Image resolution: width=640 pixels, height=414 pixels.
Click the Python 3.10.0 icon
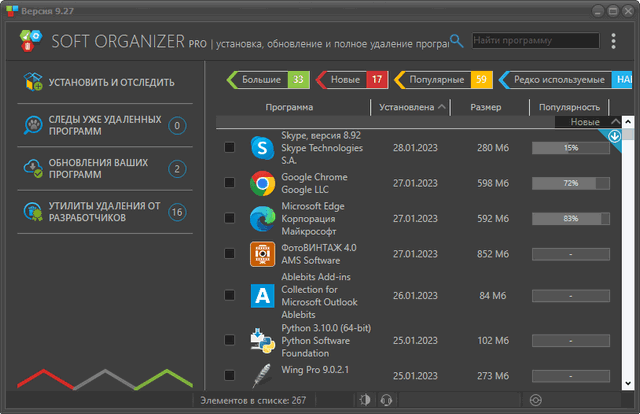click(263, 340)
